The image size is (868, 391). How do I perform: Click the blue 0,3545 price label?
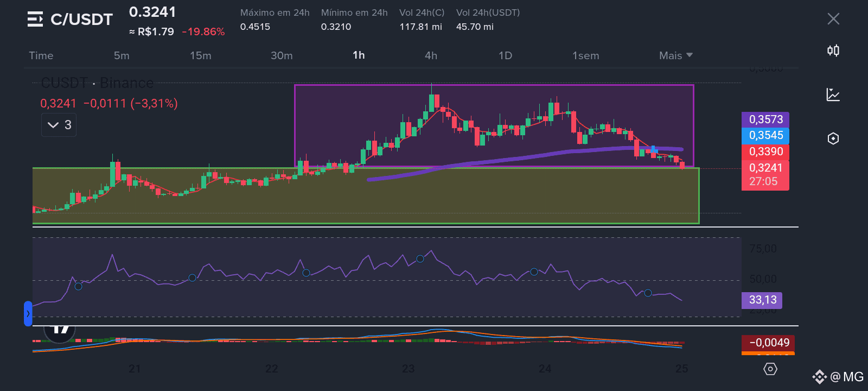click(x=765, y=135)
